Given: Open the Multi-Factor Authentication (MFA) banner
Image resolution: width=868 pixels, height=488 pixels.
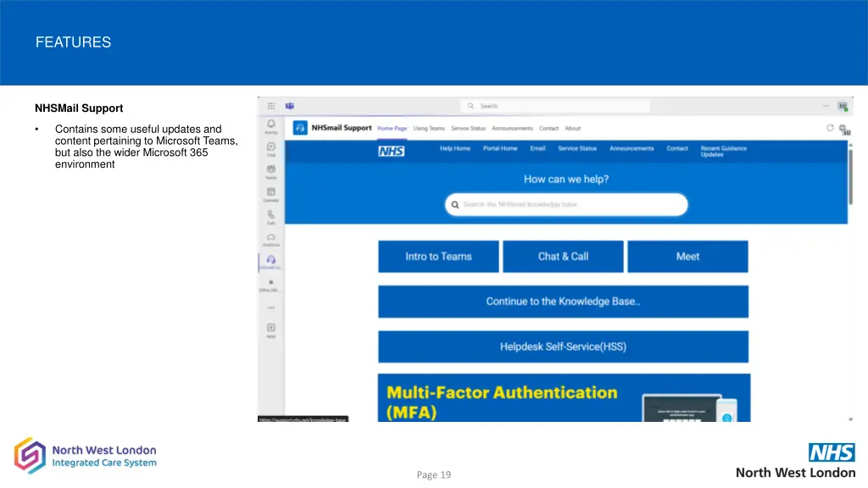Looking at the screenshot, I should [564, 398].
